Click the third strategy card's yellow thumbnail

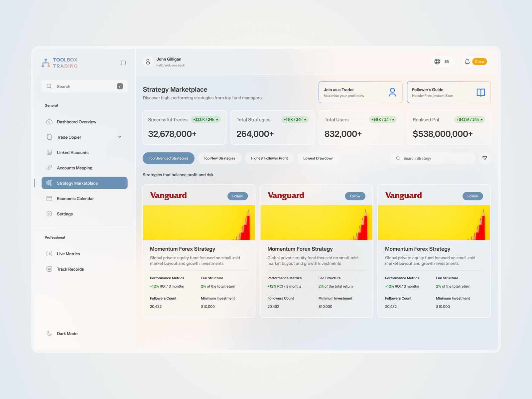click(434, 223)
